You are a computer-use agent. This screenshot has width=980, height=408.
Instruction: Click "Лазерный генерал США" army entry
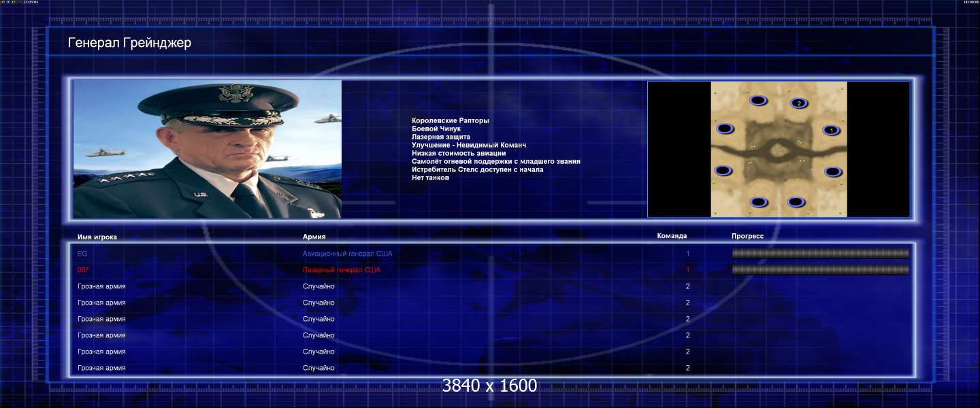coord(342,270)
